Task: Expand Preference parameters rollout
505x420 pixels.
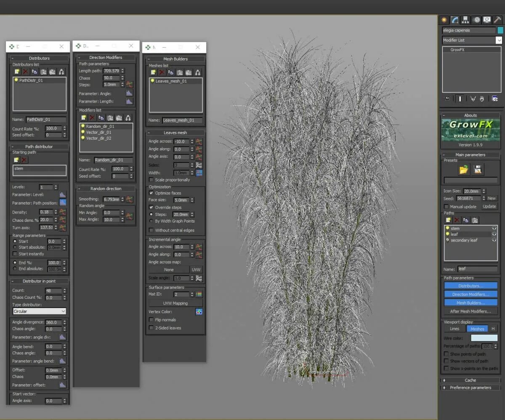Action: tap(470, 388)
